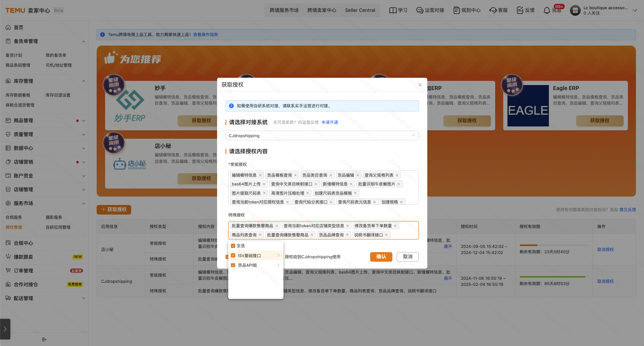Expand the 货品API组 submenu arrow
Image resolution: width=644 pixels, height=346 pixels.
pos(278,265)
